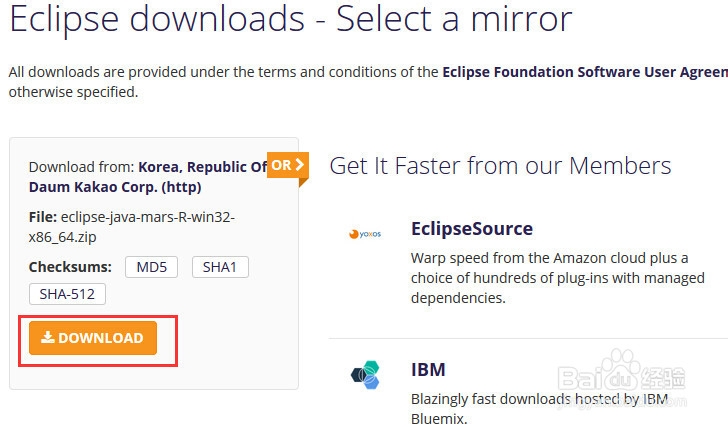This screenshot has width=728, height=427.
Task: Click the Korea, Republic Of Daum Kakao mirror name
Action: pos(202,167)
